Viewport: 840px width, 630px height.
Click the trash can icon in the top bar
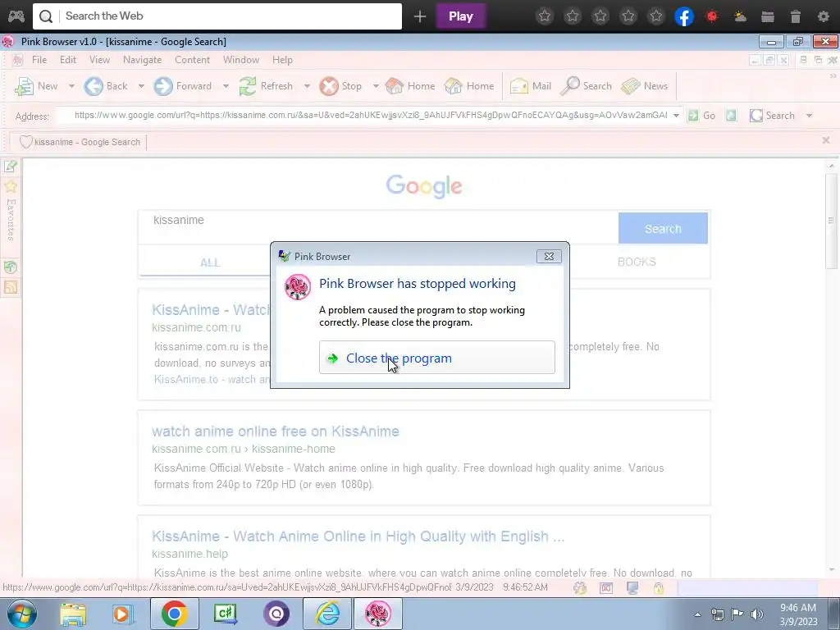tap(796, 16)
